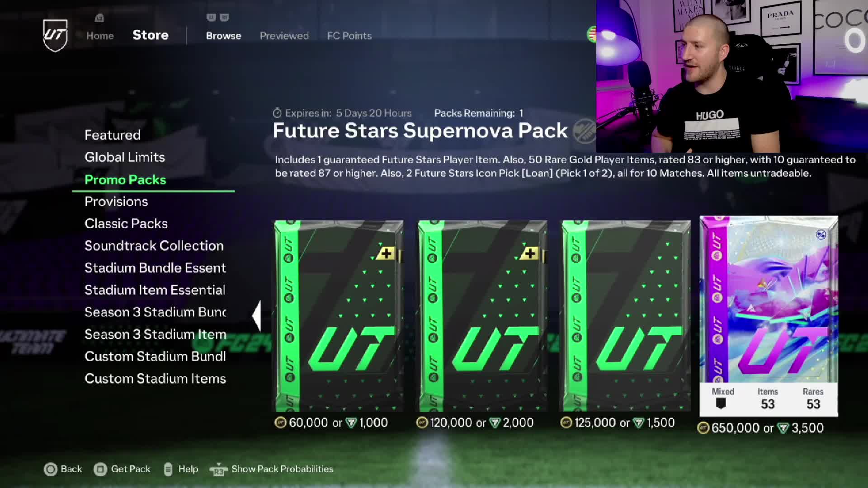
Task: Click Show Pack Probabilities
Action: click(282, 469)
